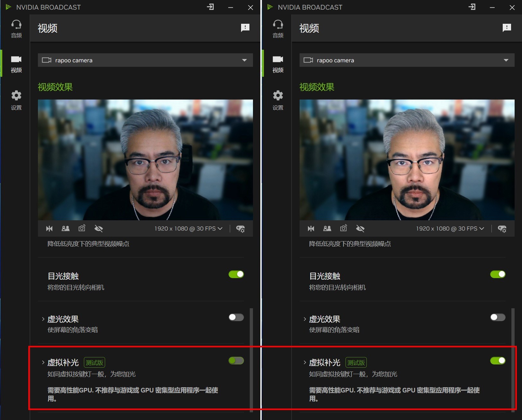Screen dimensions: 522x420
Task: Turn on 虚拟补光 toggle in left window
Action: point(236,361)
